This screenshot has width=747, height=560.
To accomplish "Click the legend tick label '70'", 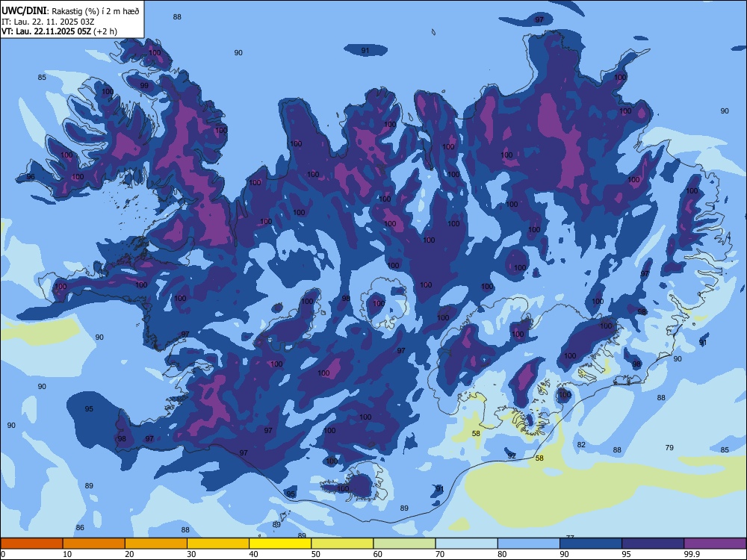I will [x=440, y=554].
